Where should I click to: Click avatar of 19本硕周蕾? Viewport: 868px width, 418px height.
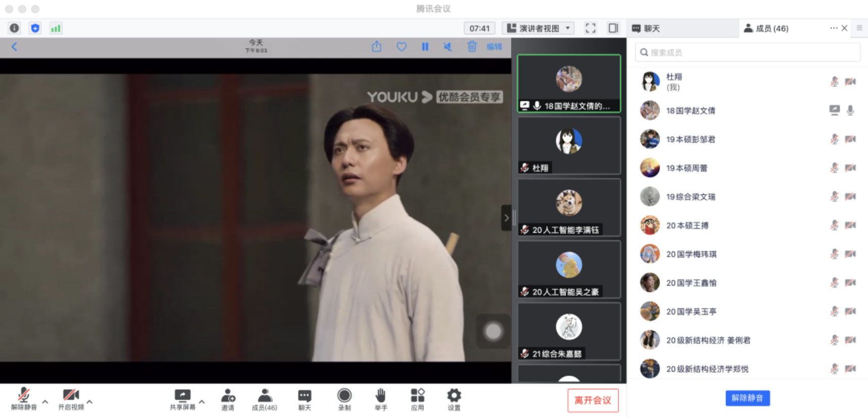pos(650,168)
